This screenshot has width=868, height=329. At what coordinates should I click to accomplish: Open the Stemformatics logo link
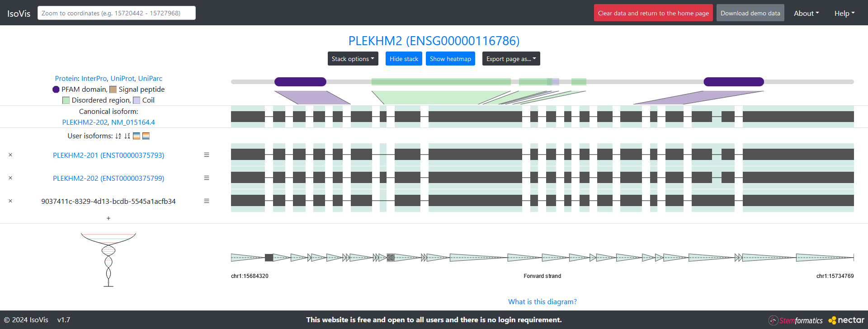coord(796,320)
